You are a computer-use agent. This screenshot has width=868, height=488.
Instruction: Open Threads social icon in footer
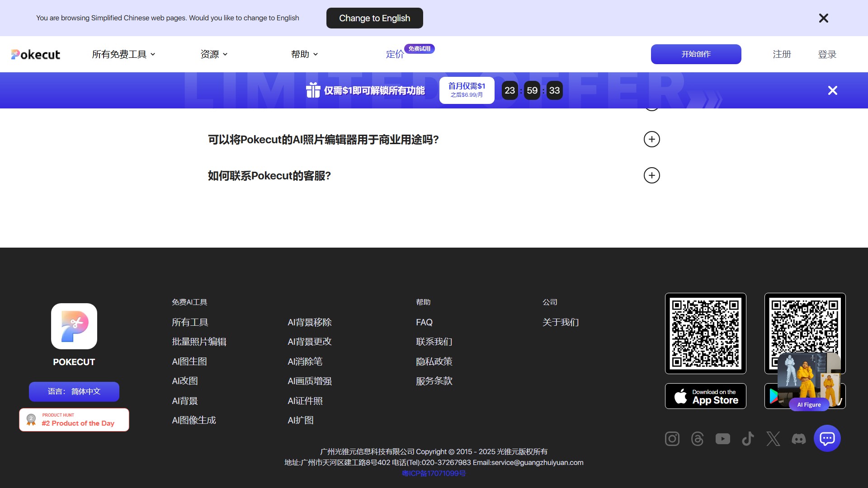click(x=697, y=439)
